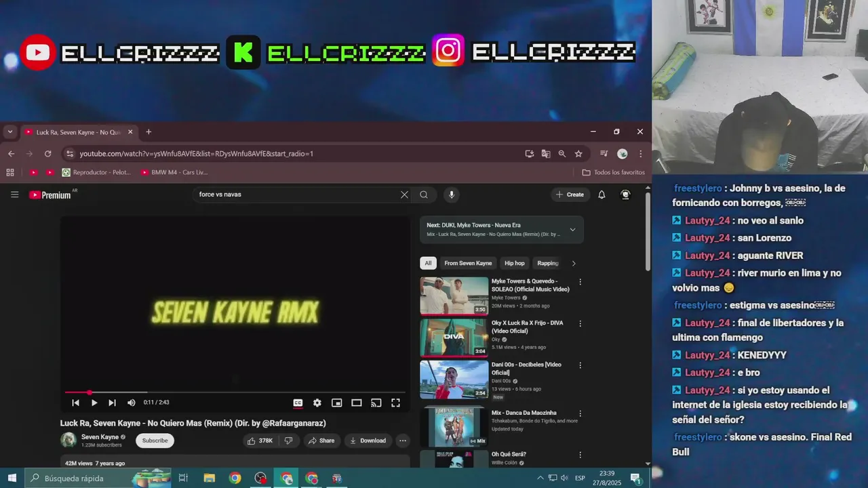Open the DIVA video thumbnail

454,338
